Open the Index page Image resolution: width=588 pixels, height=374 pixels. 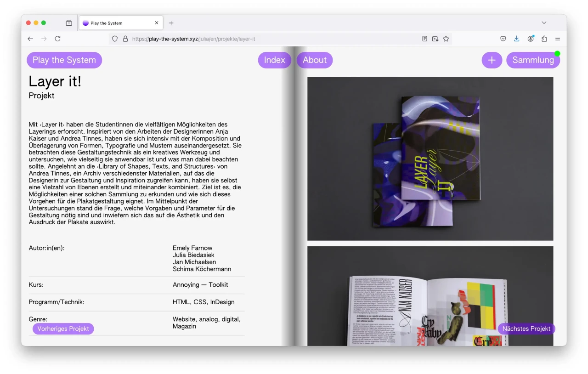274,60
